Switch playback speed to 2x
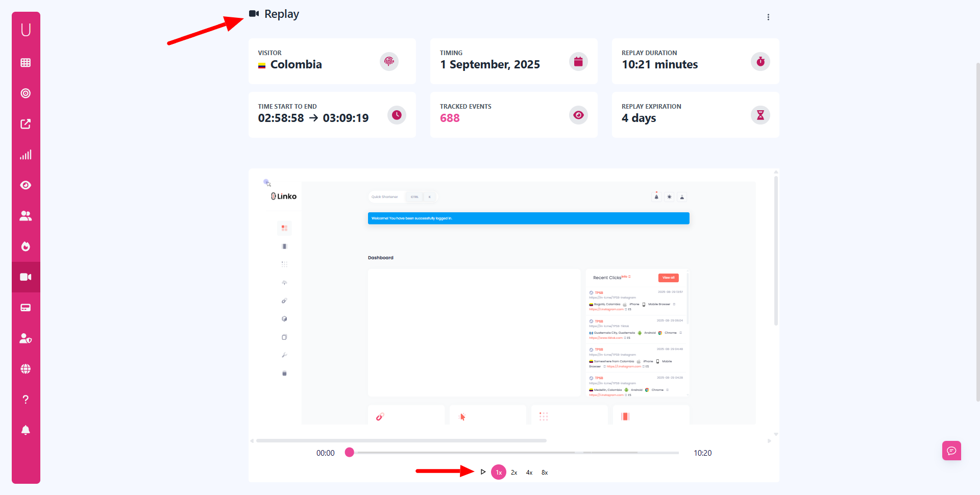 (514, 472)
